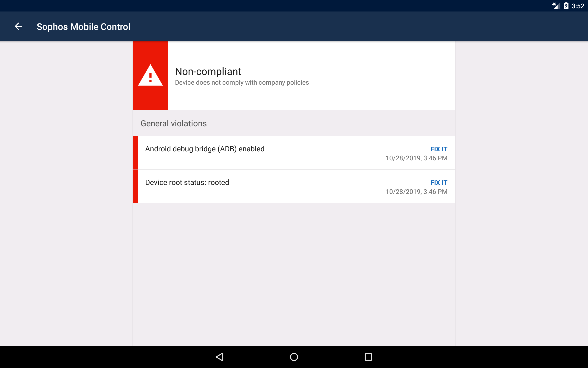The height and width of the screenshot is (368, 588).
Task: Tap the 3:52 clock in status bar
Action: [x=578, y=6]
